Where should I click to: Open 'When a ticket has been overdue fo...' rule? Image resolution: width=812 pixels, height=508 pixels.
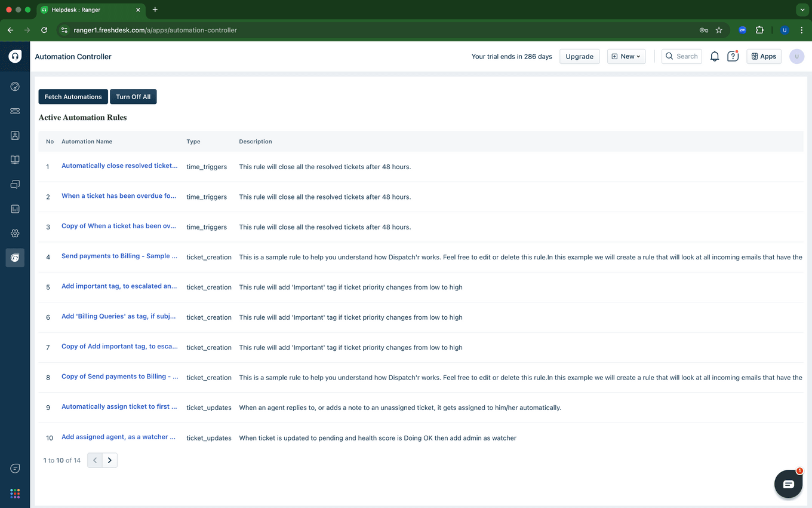click(119, 195)
